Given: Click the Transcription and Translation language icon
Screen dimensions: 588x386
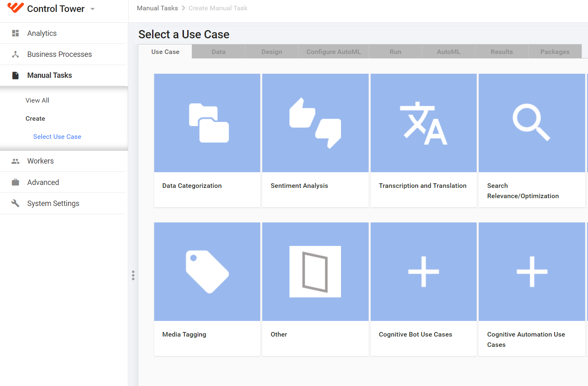Looking at the screenshot, I should click(x=423, y=123).
